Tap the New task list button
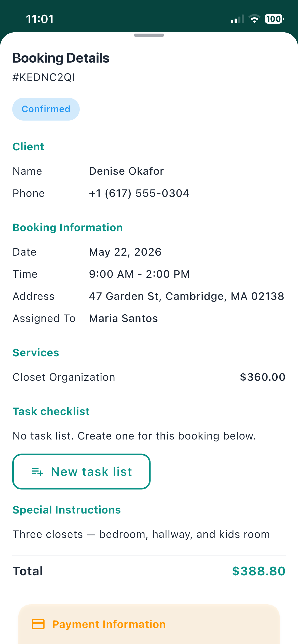The width and height of the screenshot is (298, 644). 81,472
